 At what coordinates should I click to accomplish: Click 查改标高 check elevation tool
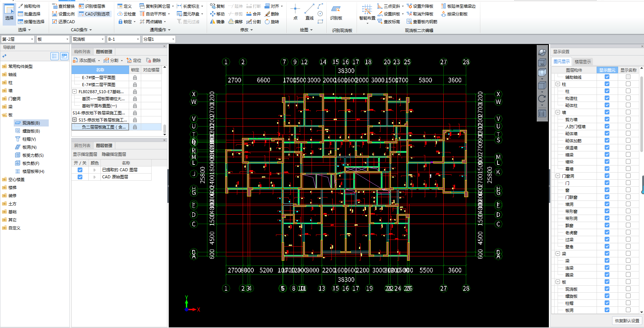coord(389,22)
